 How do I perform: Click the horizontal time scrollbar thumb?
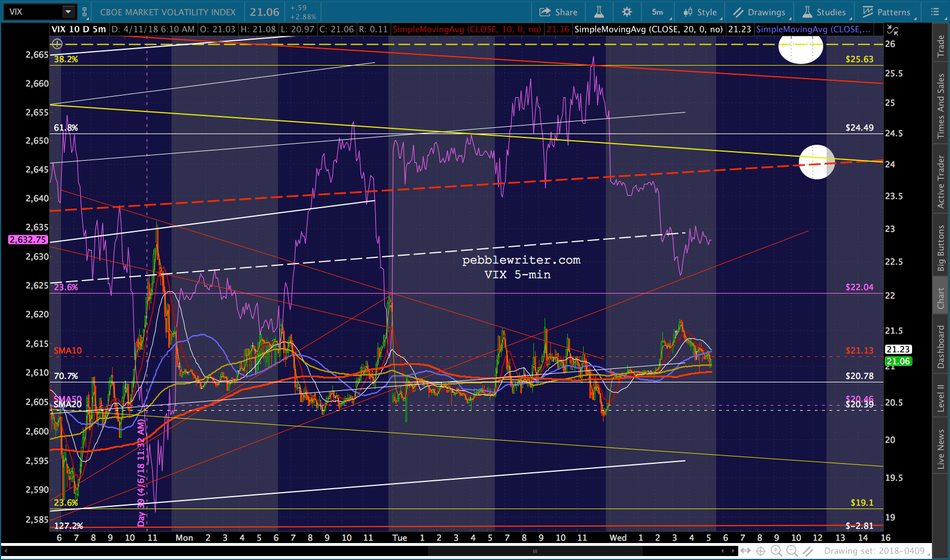coord(534,551)
